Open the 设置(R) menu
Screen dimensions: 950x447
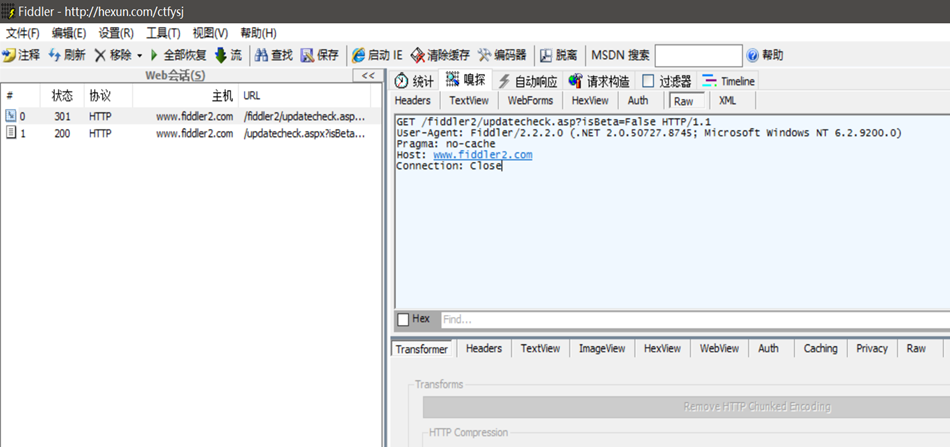pyautogui.click(x=116, y=33)
